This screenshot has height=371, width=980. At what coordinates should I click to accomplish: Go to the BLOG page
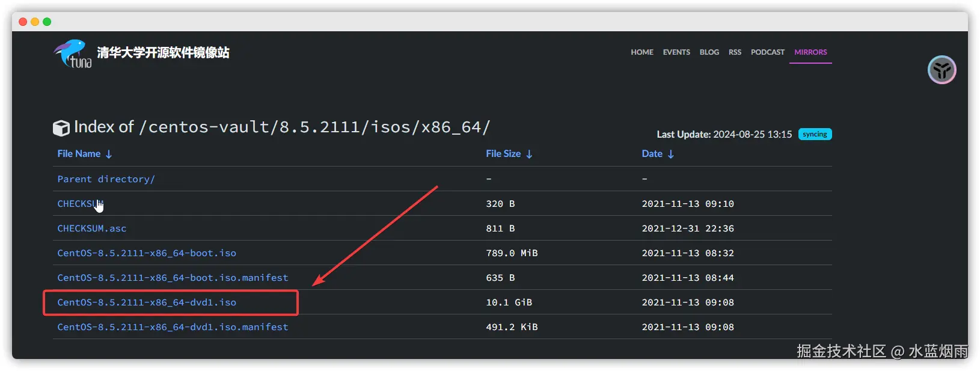[709, 52]
